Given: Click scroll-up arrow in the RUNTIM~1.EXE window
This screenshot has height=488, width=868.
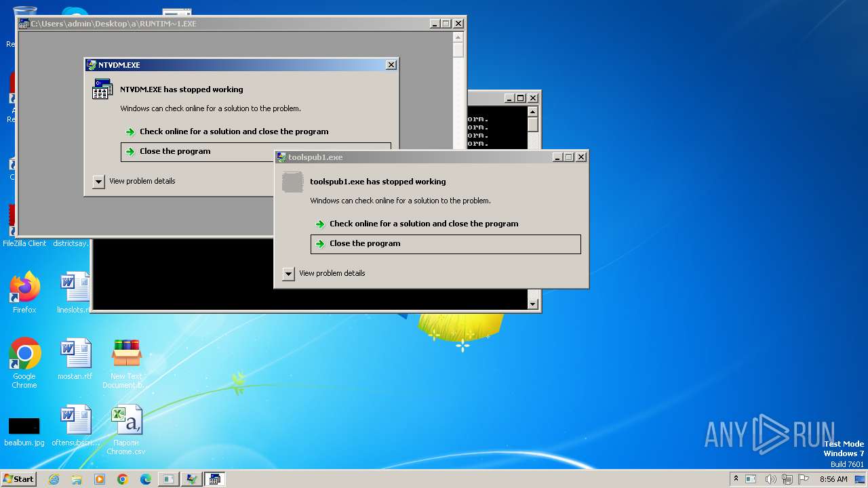Looking at the screenshot, I should point(458,37).
